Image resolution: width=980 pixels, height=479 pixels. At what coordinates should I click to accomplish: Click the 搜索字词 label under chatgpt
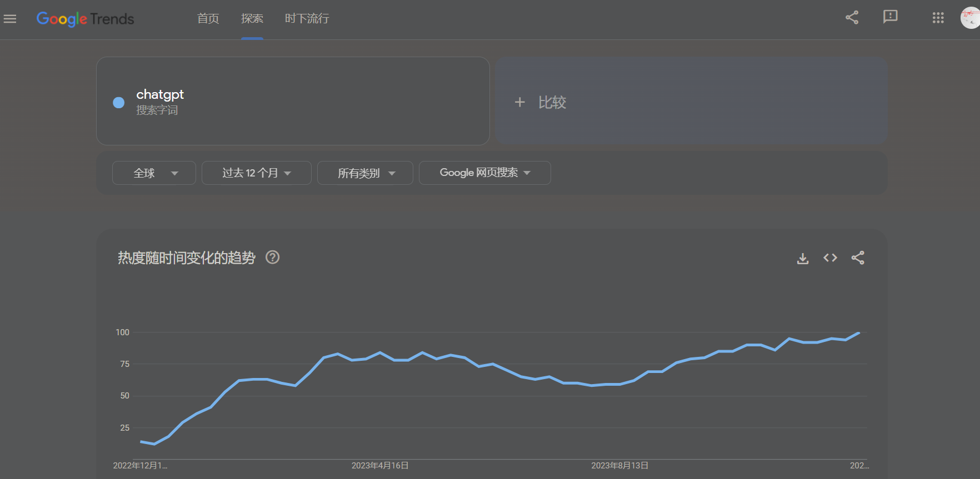[157, 110]
